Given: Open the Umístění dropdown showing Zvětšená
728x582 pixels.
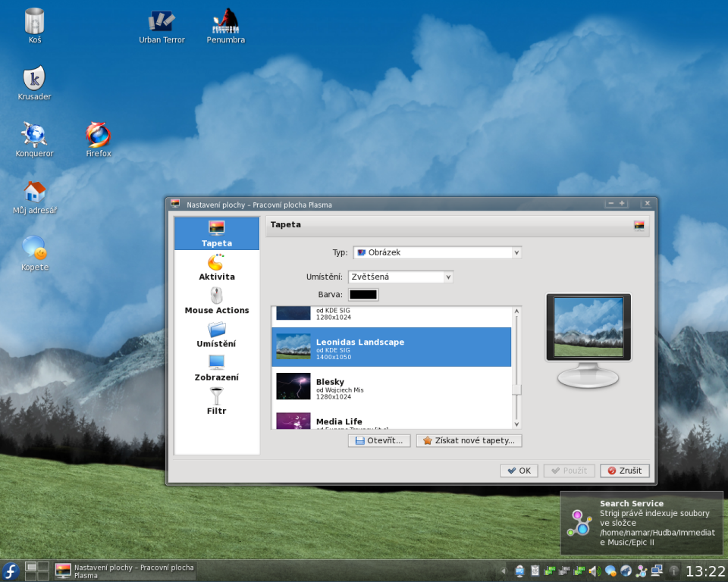Looking at the screenshot, I should point(400,277).
